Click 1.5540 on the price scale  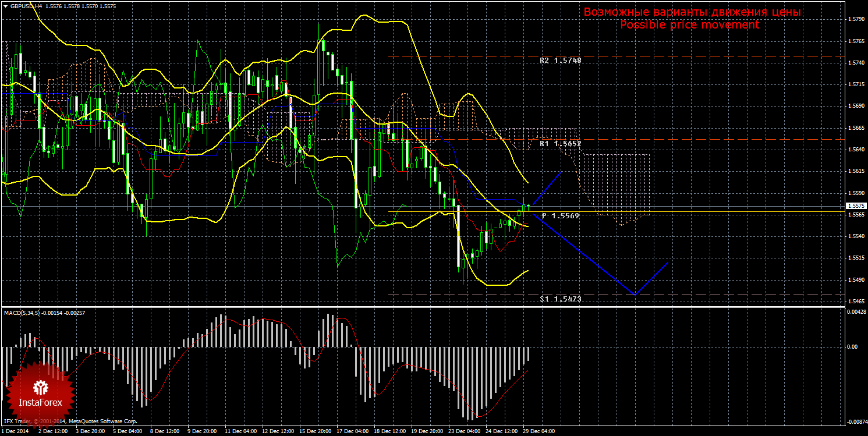[856, 236]
